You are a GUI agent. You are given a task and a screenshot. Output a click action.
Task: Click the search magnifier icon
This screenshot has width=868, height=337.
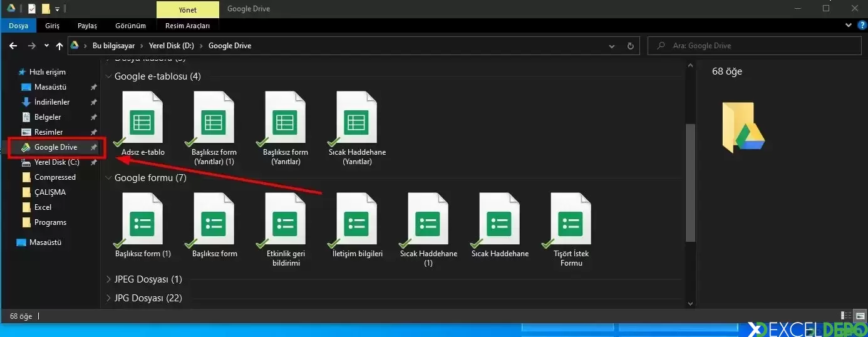661,46
